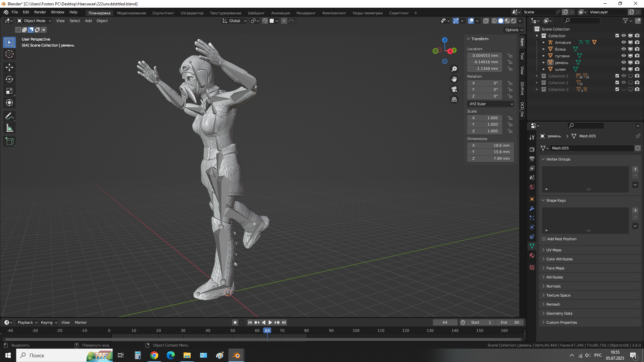
Task: Enable the Add Rest Position checkbox
Action: 544,239
